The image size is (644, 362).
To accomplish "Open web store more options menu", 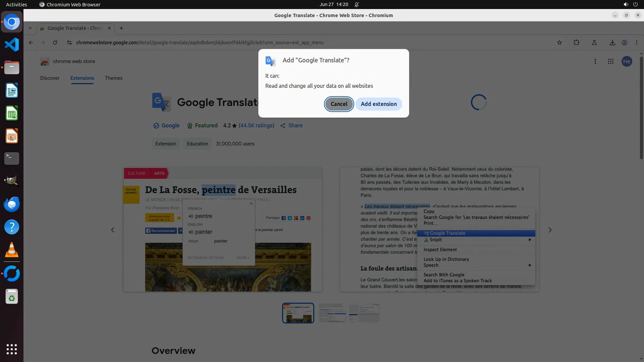I will tap(595, 61).
